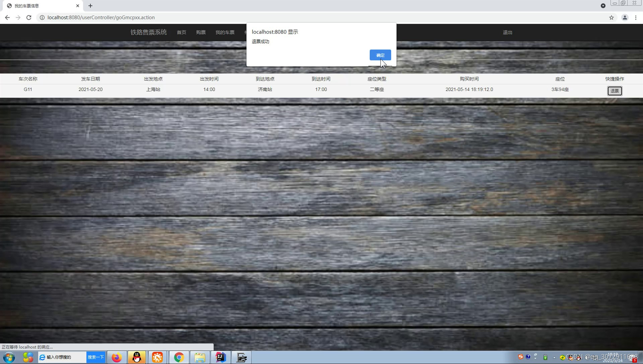View site information icon in address bar
Viewport: 643px width, 364px height.
point(42,17)
